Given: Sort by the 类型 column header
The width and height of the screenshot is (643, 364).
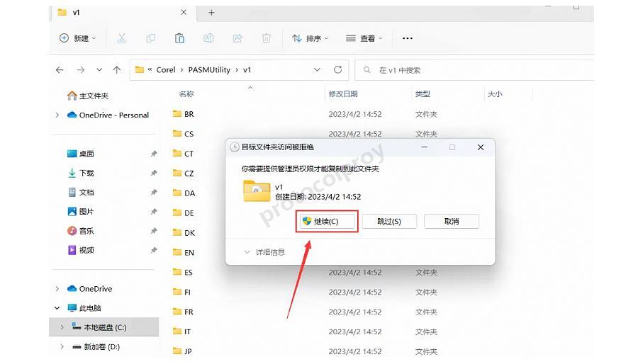Looking at the screenshot, I should [423, 94].
